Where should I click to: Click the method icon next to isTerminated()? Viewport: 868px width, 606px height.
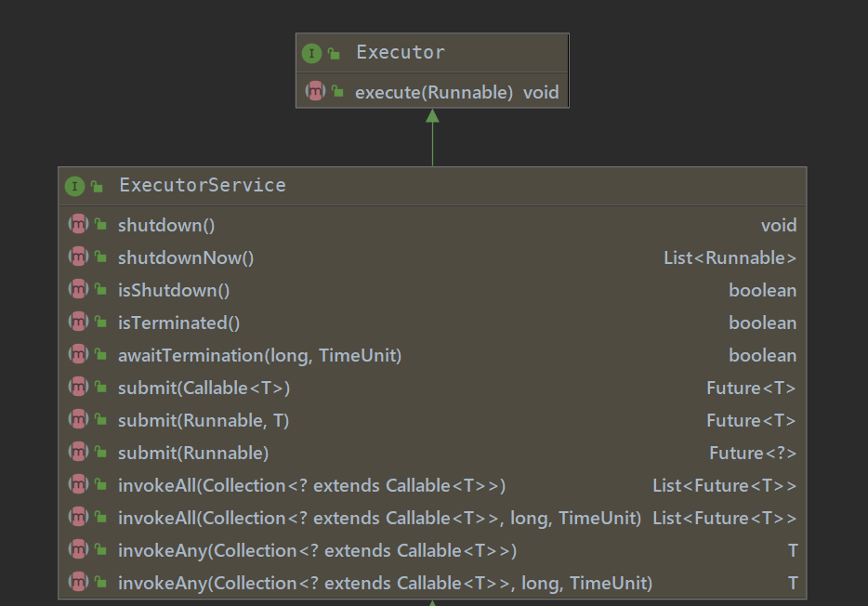[x=78, y=323]
